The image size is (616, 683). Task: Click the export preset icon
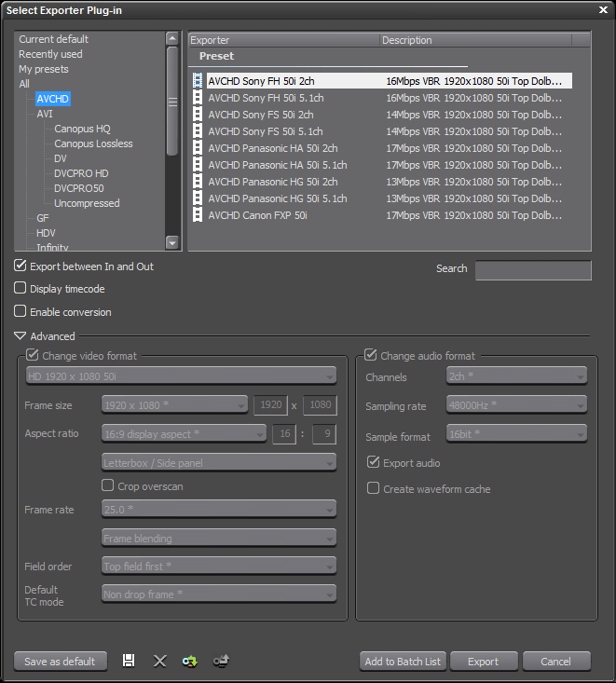(x=221, y=662)
